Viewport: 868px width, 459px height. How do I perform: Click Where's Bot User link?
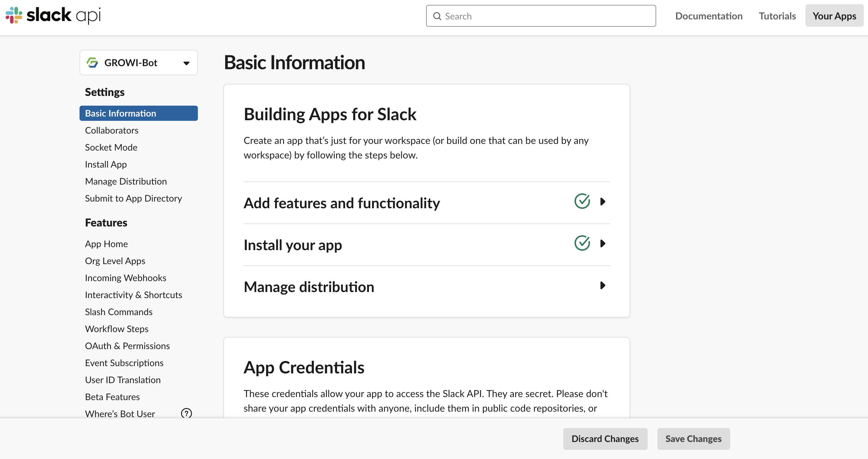[120, 414]
